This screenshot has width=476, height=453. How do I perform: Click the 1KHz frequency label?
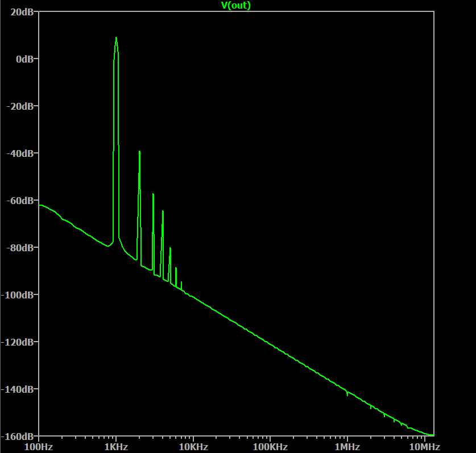[116, 447]
